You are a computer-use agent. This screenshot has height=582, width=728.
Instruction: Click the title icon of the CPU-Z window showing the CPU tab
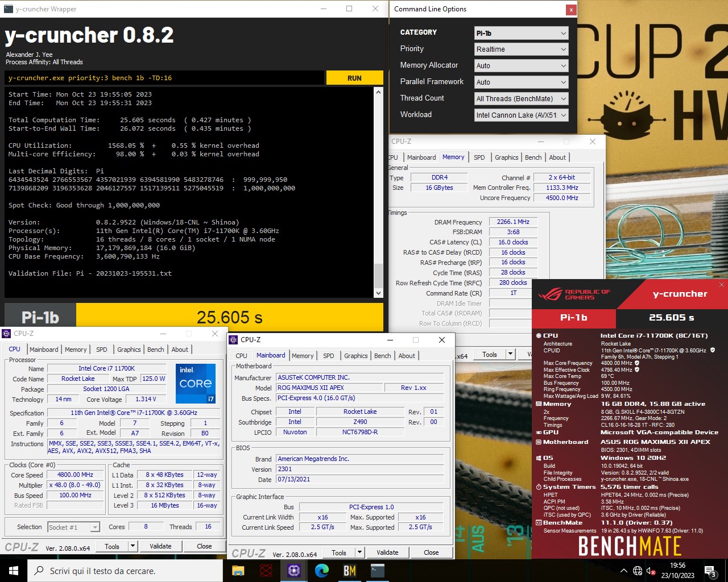pyautogui.click(x=6, y=334)
